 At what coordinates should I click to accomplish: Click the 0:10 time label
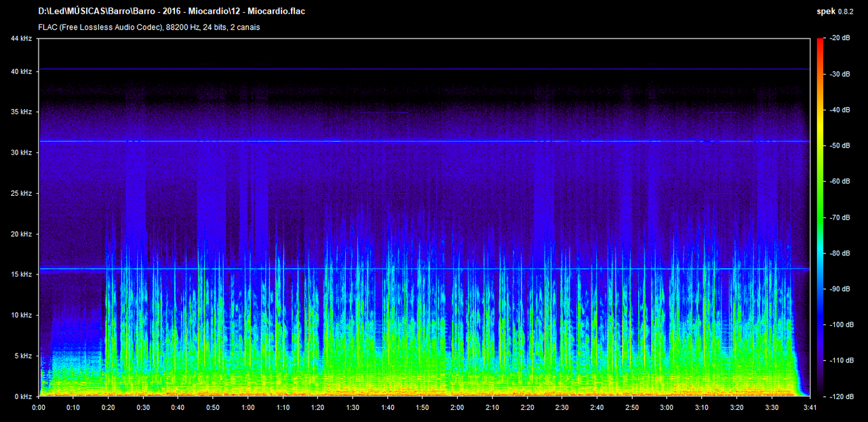[x=73, y=407]
